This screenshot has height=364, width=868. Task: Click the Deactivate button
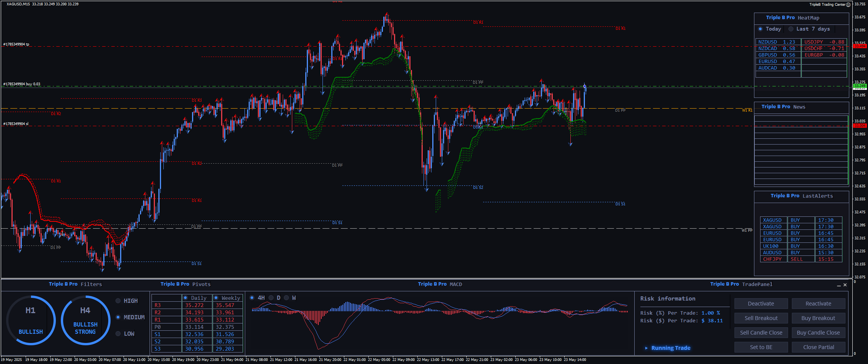pyautogui.click(x=761, y=304)
